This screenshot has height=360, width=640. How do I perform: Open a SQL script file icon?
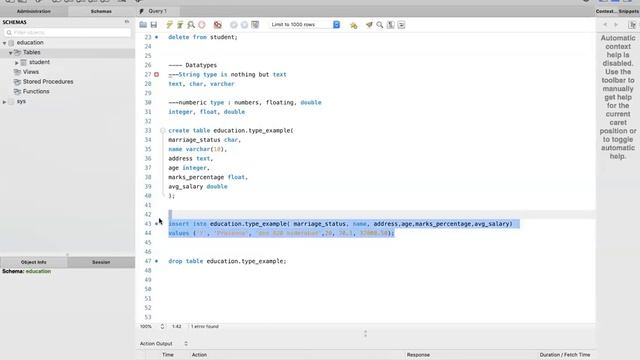(x=143, y=25)
